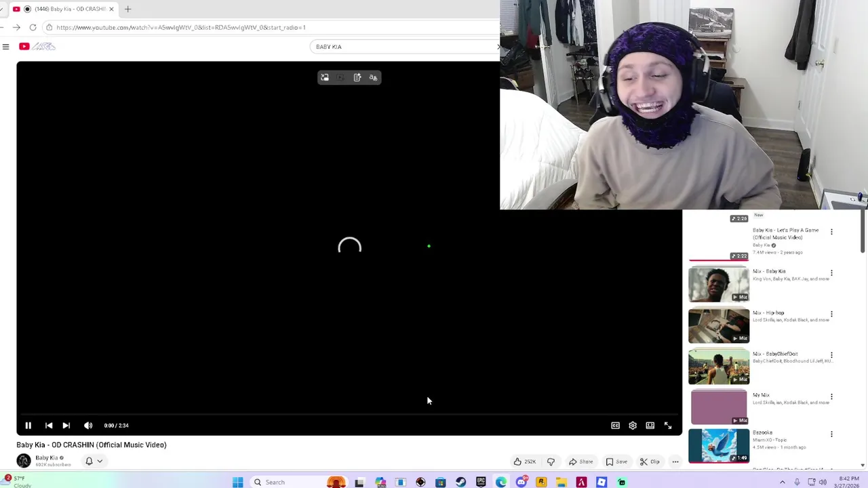Open Mix - BabyChiefDoit thumbnail
The height and width of the screenshot is (488, 868).
719,367
